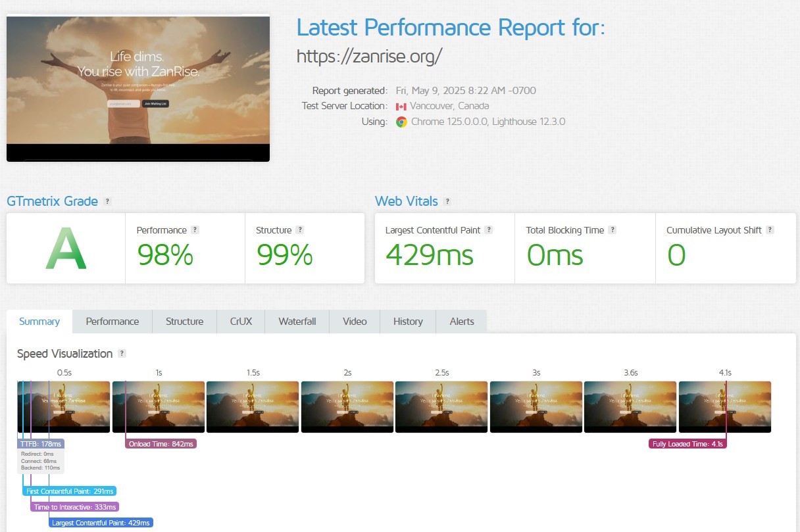Click the help icon for Largest Contentful Paint
This screenshot has height=532, width=800.
pos(489,230)
